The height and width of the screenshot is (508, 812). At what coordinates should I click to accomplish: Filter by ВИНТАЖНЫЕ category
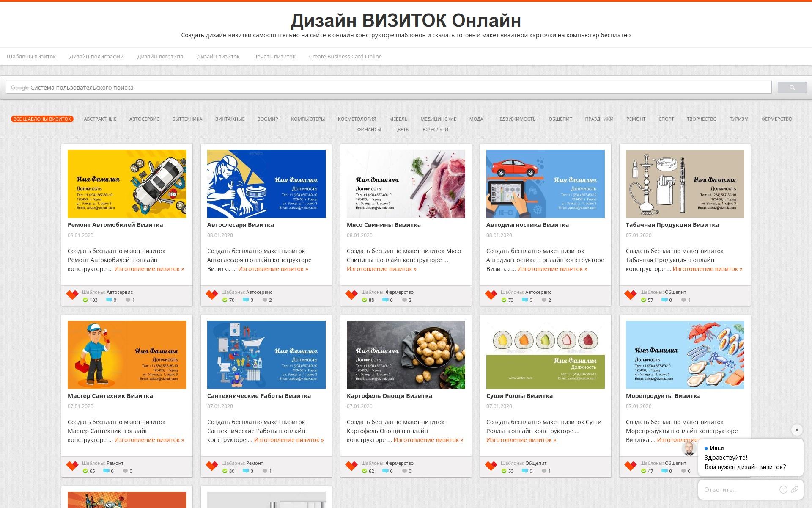230,119
